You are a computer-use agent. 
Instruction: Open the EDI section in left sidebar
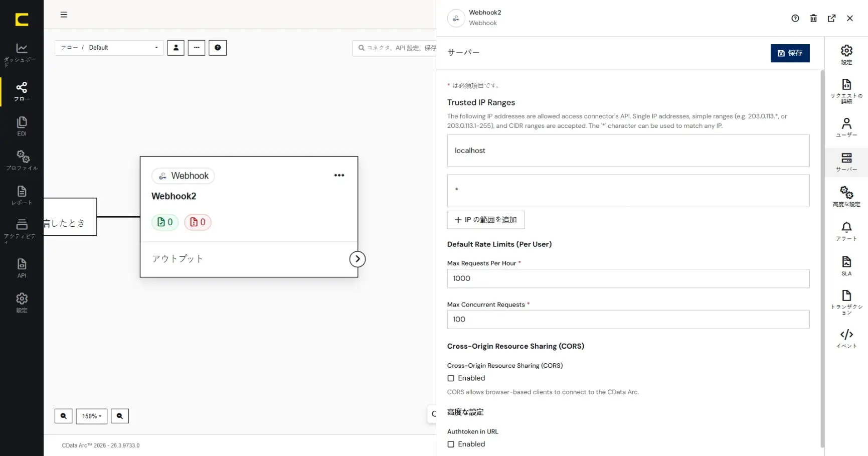(22, 126)
